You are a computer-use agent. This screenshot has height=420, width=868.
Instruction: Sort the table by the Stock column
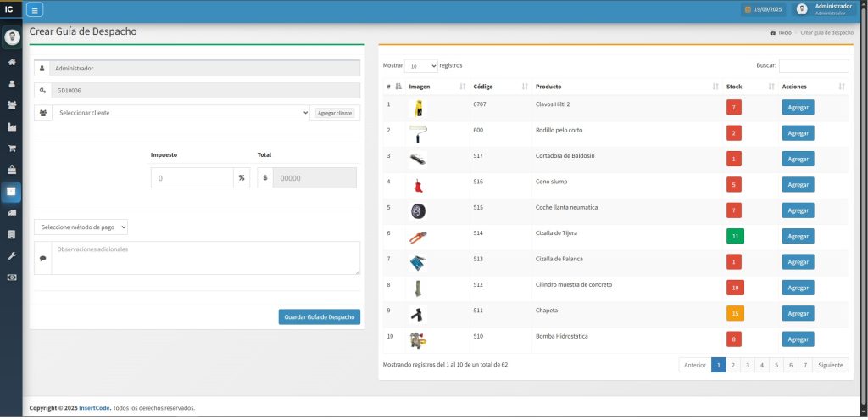749,87
